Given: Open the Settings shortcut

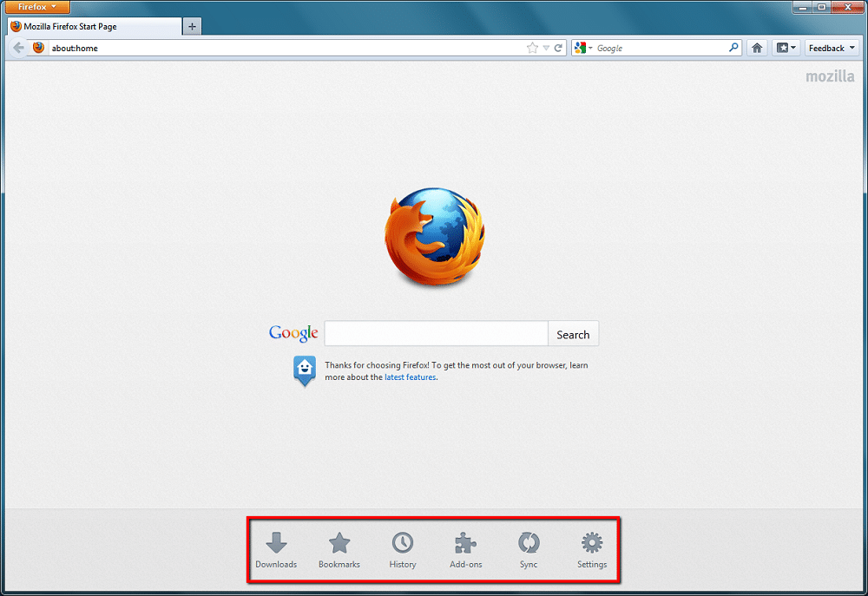Looking at the screenshot, I should tap(592, 550).
